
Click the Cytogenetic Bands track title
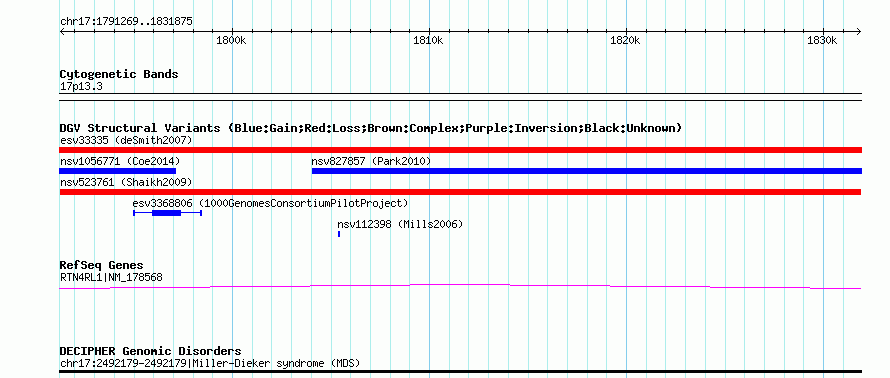pyautogui.click(x=119, y=74)
